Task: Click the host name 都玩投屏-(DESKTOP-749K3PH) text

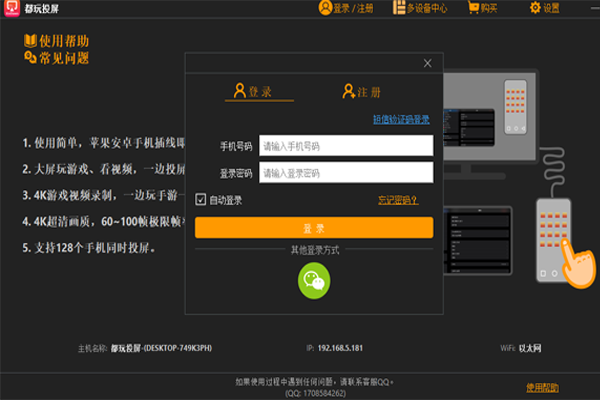Action: [161, 348]
